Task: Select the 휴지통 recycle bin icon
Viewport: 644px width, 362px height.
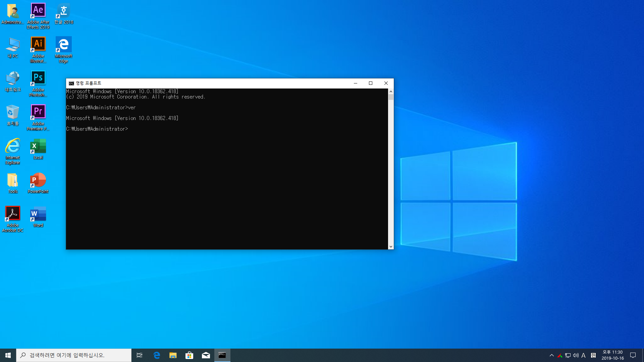Action: (13, 116)
